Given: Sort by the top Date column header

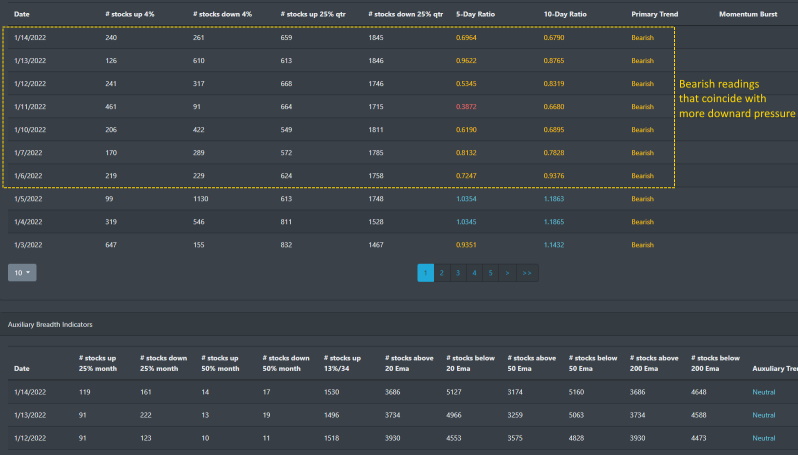Looking at the screenshot, I should pyautogui.click(x=21, y=14).
